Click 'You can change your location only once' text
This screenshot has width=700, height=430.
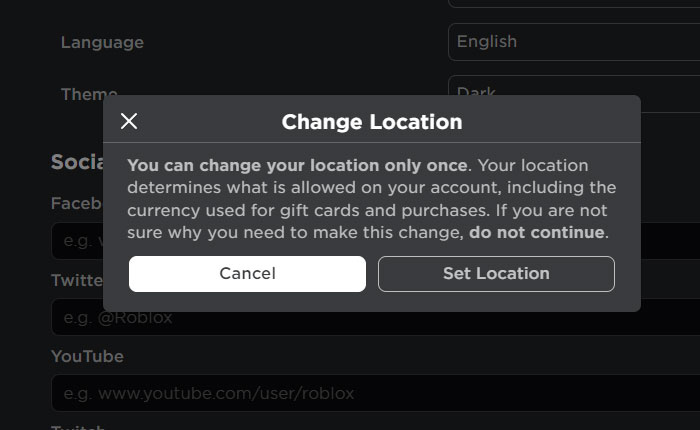[297, 165]
